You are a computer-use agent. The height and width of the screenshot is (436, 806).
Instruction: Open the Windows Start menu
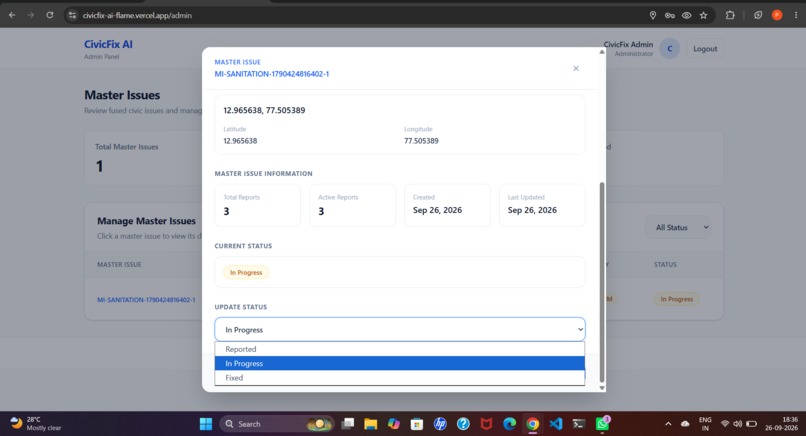point(206,424)
